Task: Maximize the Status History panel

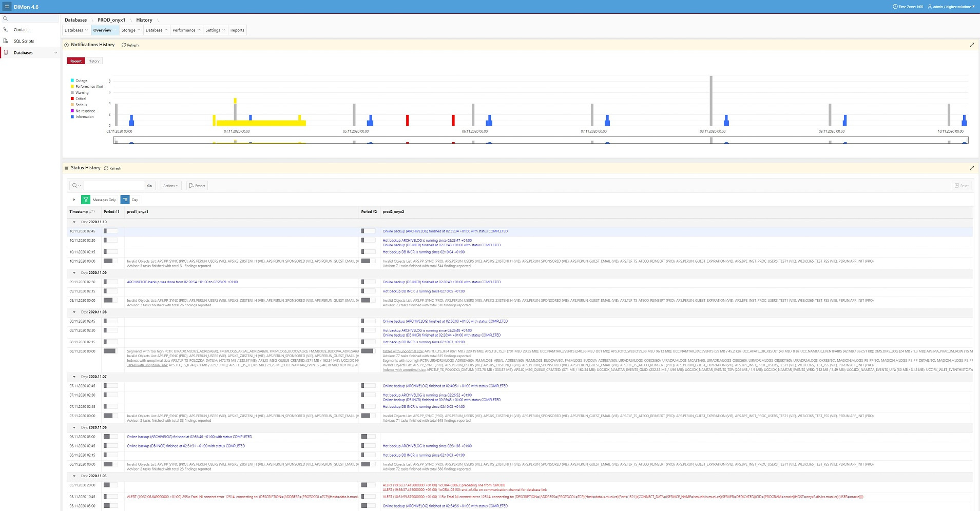Action: 971,168
